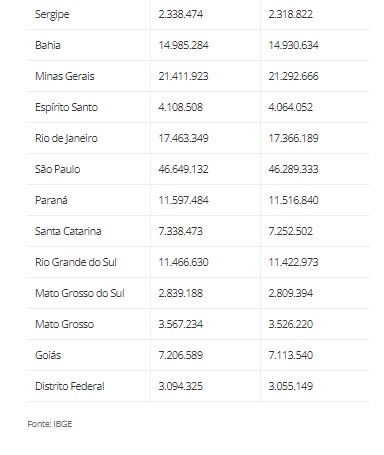Click Mato Grosso do Sul label
This screenshot has height=455, width=384.
(80, 293)
